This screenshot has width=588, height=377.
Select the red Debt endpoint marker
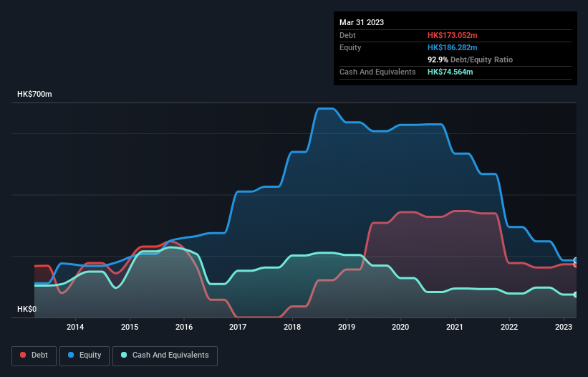pyautogui.click(x=576, y=265)
